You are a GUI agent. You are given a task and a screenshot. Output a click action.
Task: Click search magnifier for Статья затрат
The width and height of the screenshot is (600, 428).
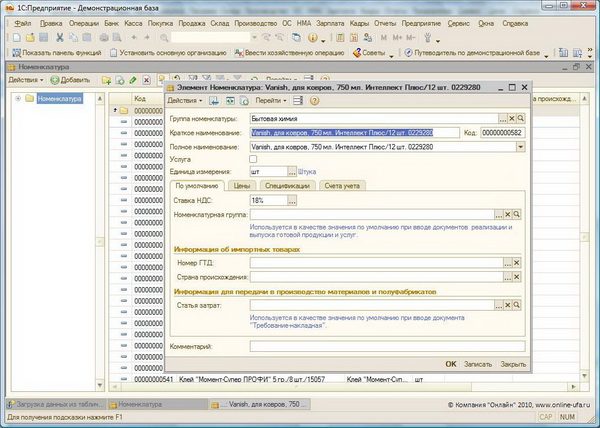[517, 305]
